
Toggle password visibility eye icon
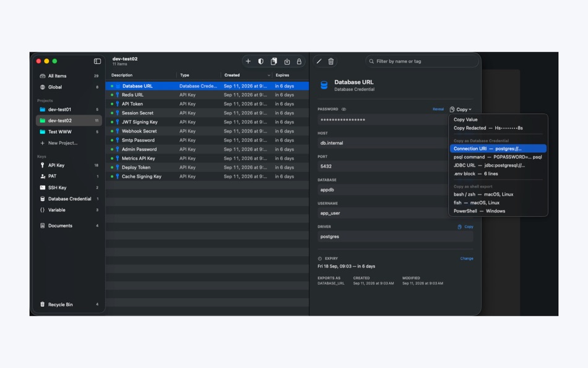click(344, 109)
